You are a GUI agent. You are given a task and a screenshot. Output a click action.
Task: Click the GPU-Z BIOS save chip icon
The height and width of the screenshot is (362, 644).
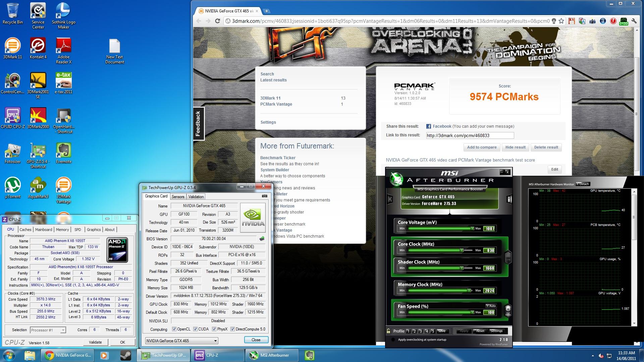pos(262,239)
